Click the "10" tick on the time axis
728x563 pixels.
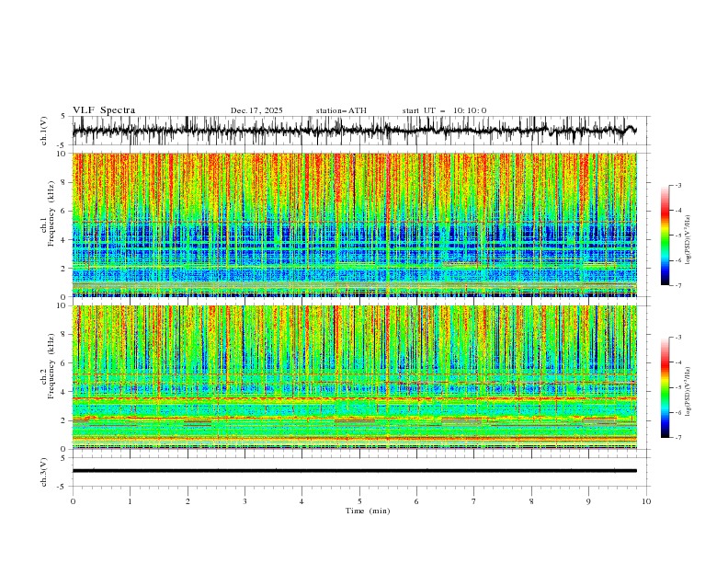[x=646, y=501]
